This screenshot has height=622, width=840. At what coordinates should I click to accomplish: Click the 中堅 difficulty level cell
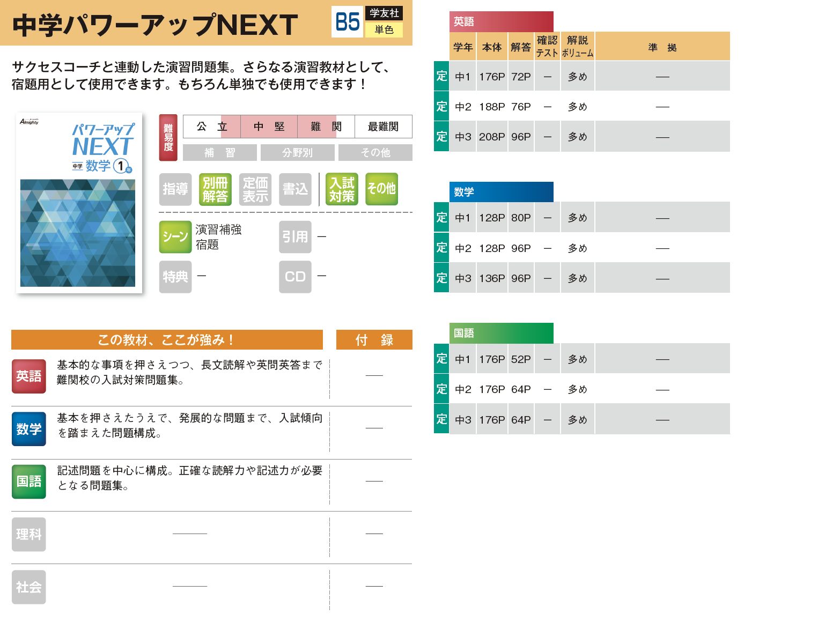269,127
